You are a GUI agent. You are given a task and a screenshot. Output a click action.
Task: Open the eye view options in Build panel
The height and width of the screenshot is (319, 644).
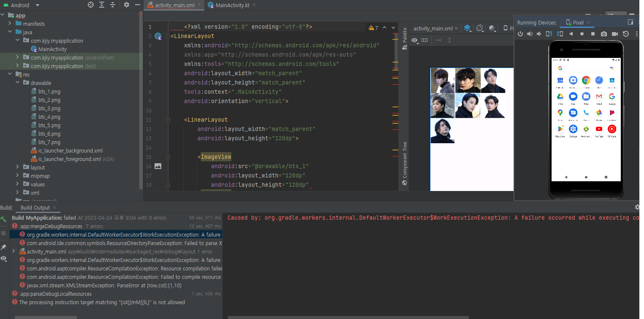[3, 259]
